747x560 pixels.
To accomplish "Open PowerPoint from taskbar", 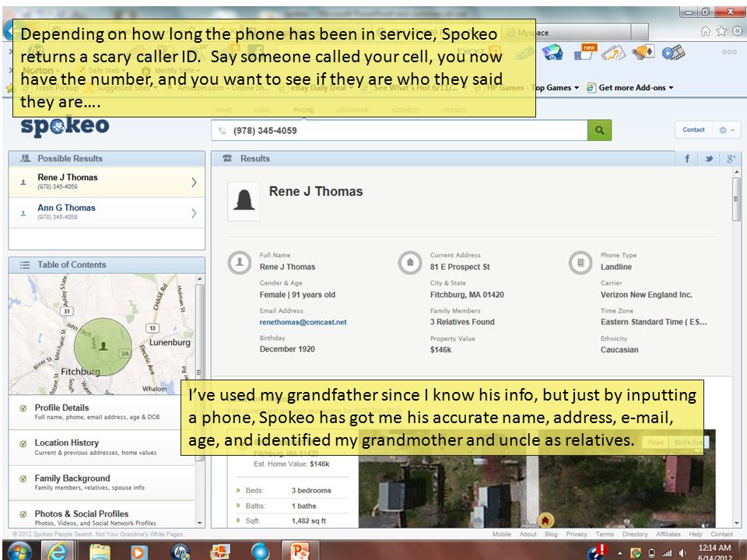I will (x=300, y=551).
